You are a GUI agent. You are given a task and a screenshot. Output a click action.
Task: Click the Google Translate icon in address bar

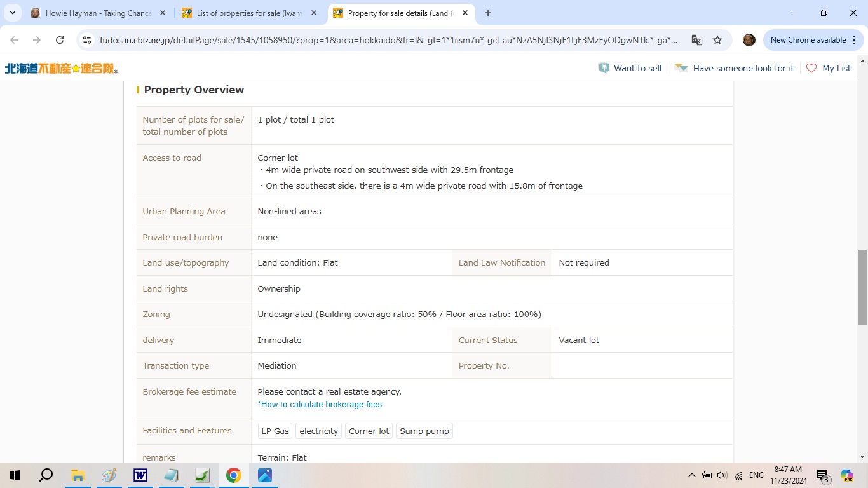(697, 40)
